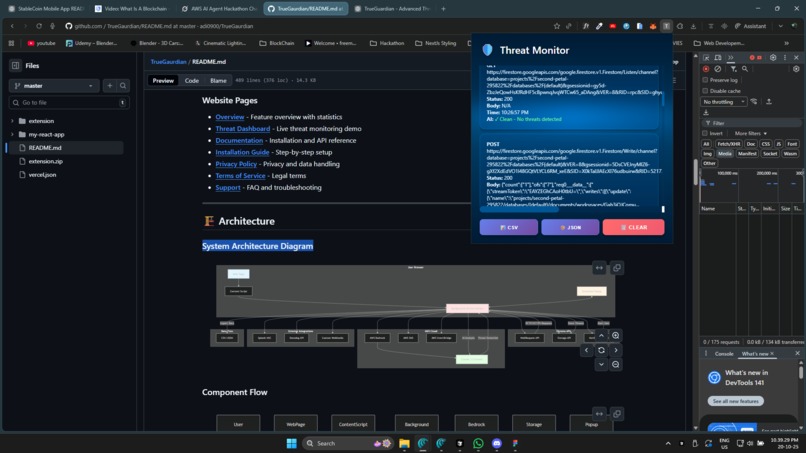806x453 pixels.
Task: Open the Windows Start menu
Action: coord(291,443)
